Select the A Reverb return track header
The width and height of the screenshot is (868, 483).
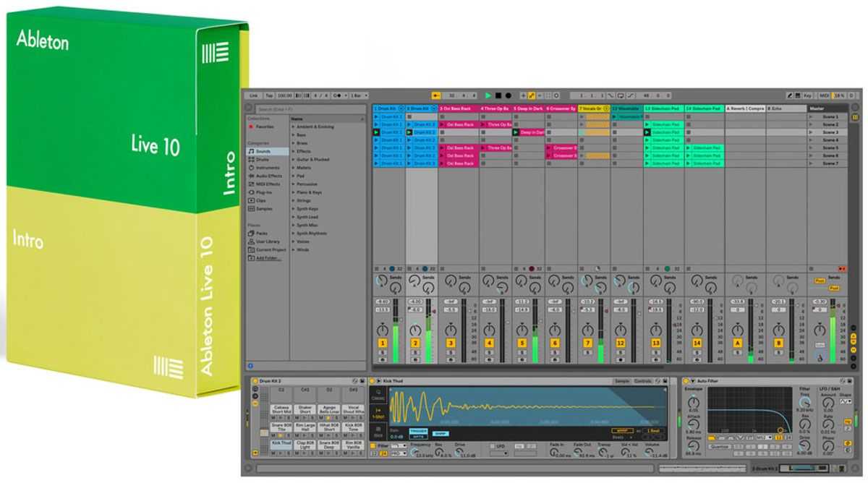(745, 108)
